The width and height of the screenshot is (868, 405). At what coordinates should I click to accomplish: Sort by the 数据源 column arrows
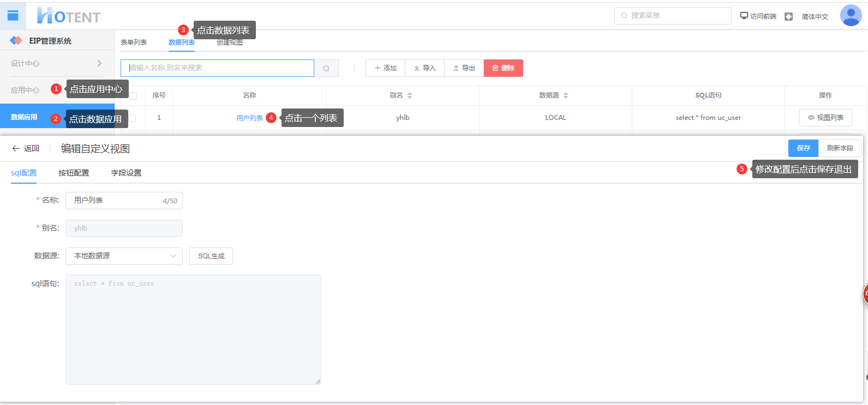click(566, 95)
